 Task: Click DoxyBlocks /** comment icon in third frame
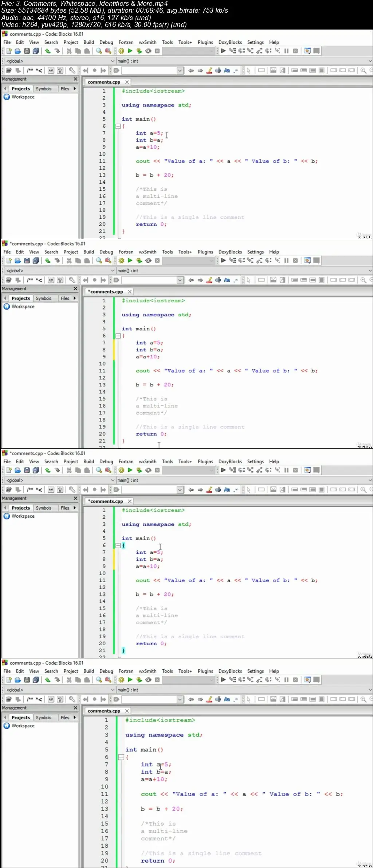(x=30, y=490)
